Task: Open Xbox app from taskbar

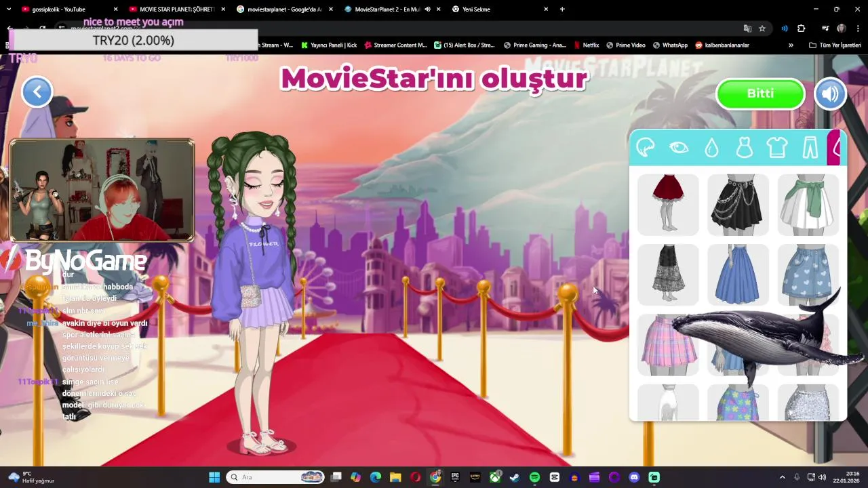Action: [x=495, y=477]
